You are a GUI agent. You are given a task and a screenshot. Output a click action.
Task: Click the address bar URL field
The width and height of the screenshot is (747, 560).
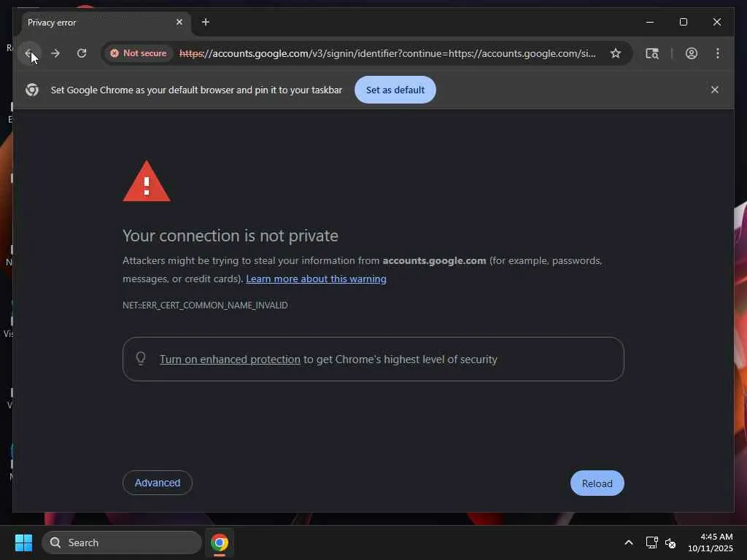pos(387,53)
